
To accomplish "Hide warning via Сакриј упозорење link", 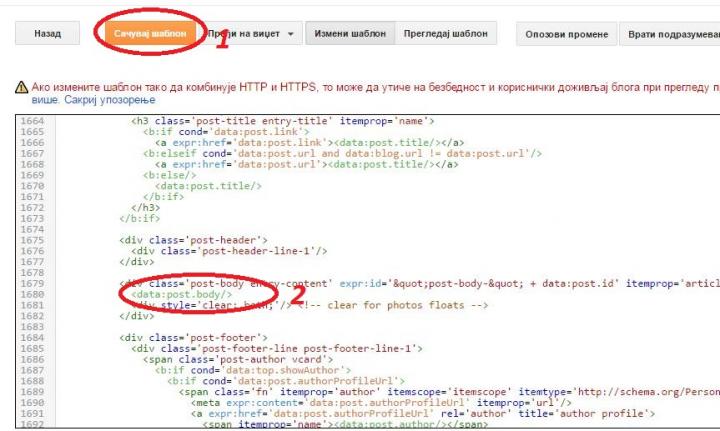I will tap(85, 102).
